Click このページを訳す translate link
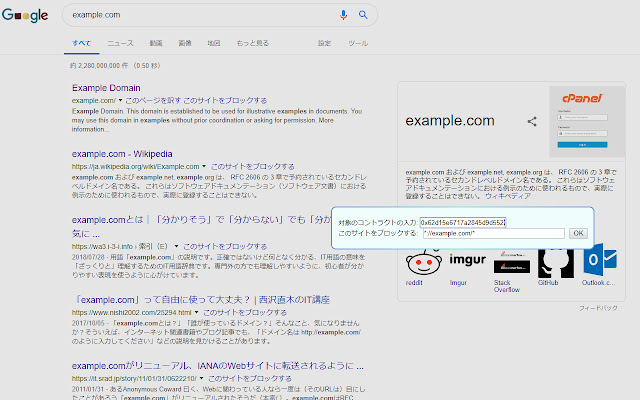Viewport: 640px width, 400px height. tap(153, 100)
